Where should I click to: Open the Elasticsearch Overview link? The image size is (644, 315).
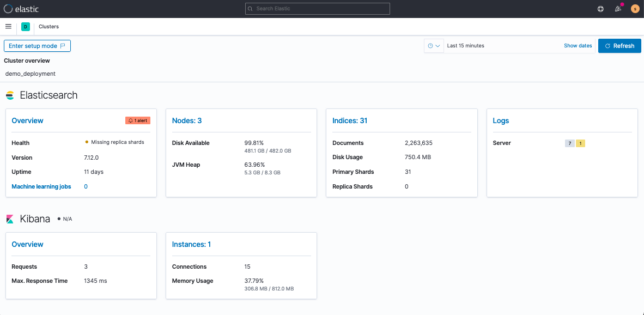click(28, 121)
